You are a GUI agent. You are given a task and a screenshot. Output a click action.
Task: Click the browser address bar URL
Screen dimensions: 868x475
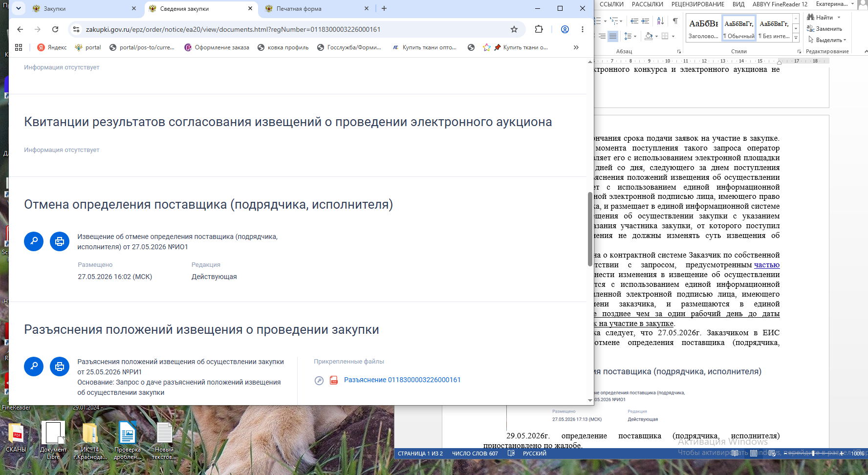[233, 29]
